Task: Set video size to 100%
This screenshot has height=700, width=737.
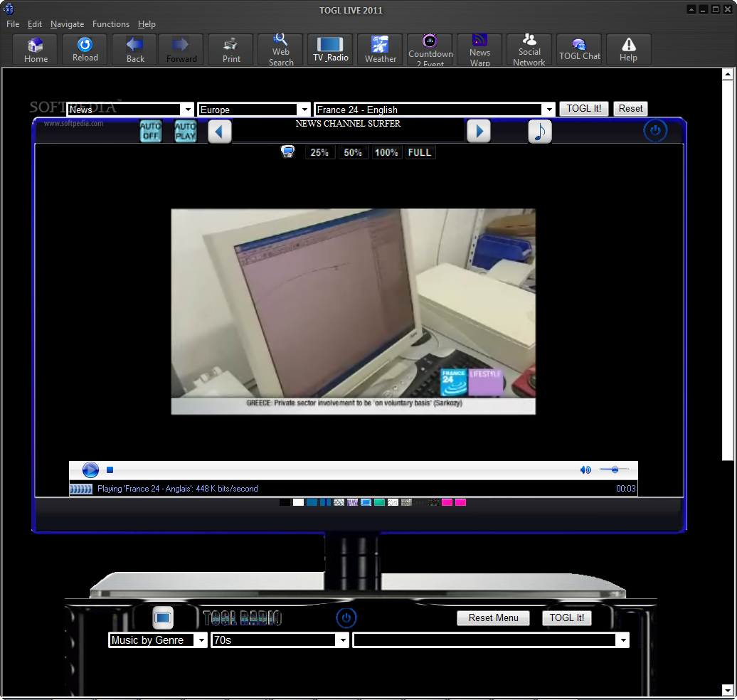Action: click(x=386, y=152)
